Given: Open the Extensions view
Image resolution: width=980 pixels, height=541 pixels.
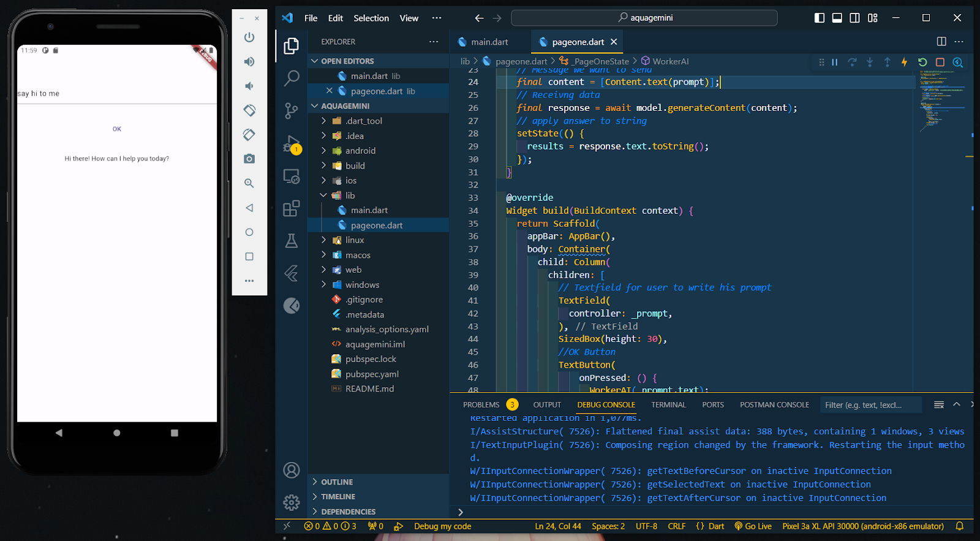Looking at the screenshot, I should tap(292, 208).
